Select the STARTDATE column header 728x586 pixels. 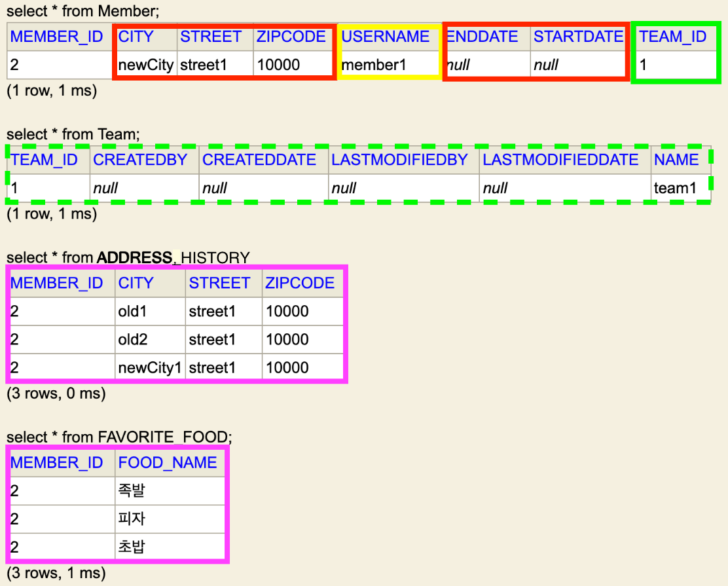click(x=578, y=36)
